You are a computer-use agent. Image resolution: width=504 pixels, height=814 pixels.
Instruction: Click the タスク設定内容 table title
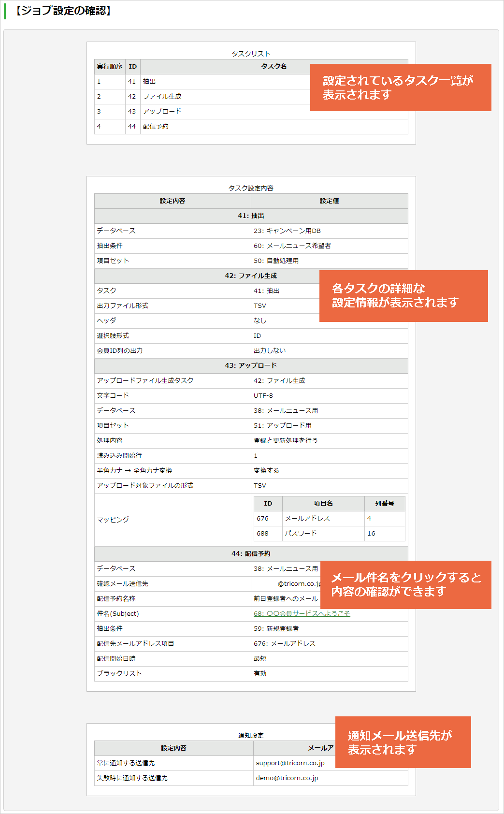tap(251, 188)
